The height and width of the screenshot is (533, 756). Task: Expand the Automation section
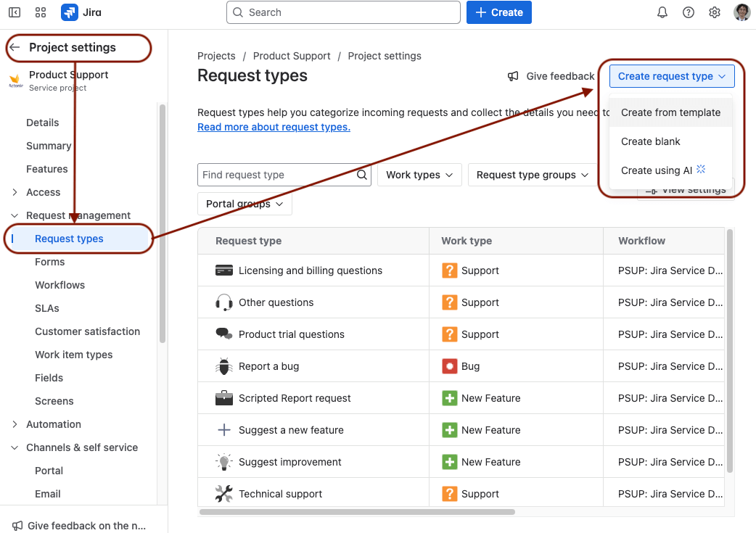pyautogui.click(x=15, y=424)
